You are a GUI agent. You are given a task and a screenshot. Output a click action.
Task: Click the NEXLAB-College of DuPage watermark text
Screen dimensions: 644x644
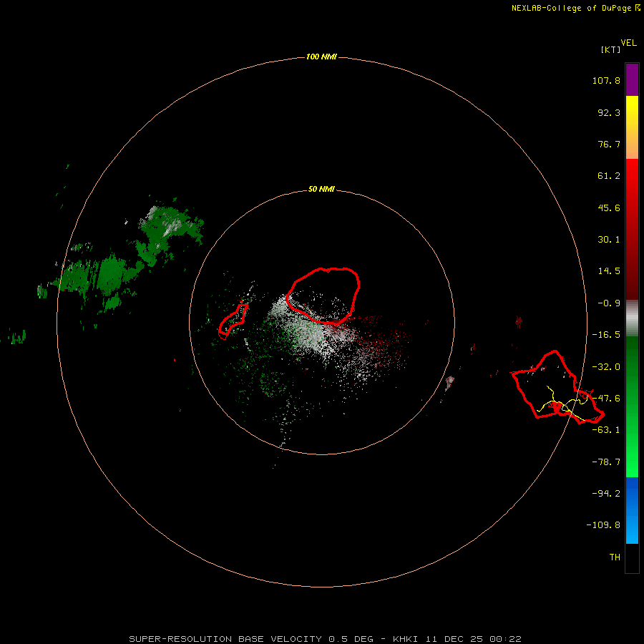[x=576, y=8]
